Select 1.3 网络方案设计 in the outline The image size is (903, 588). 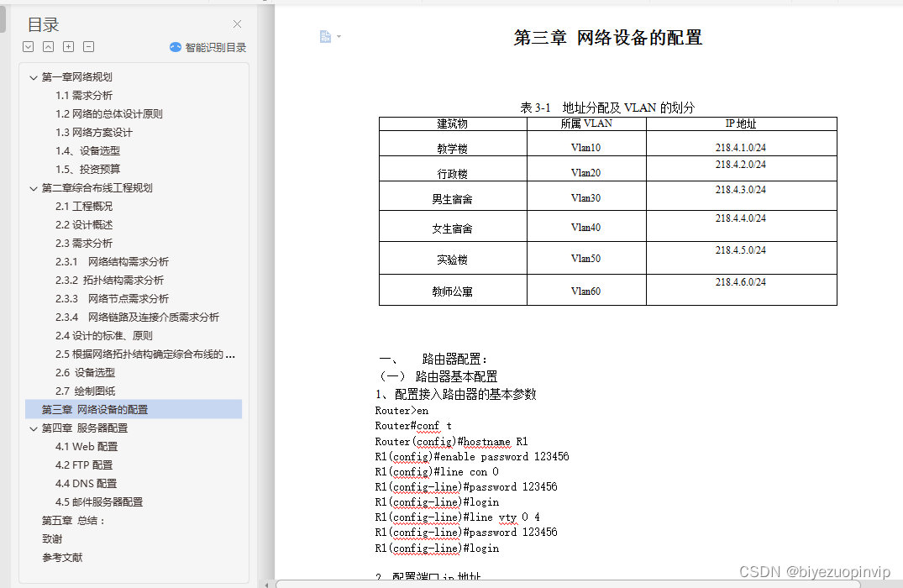94,133
